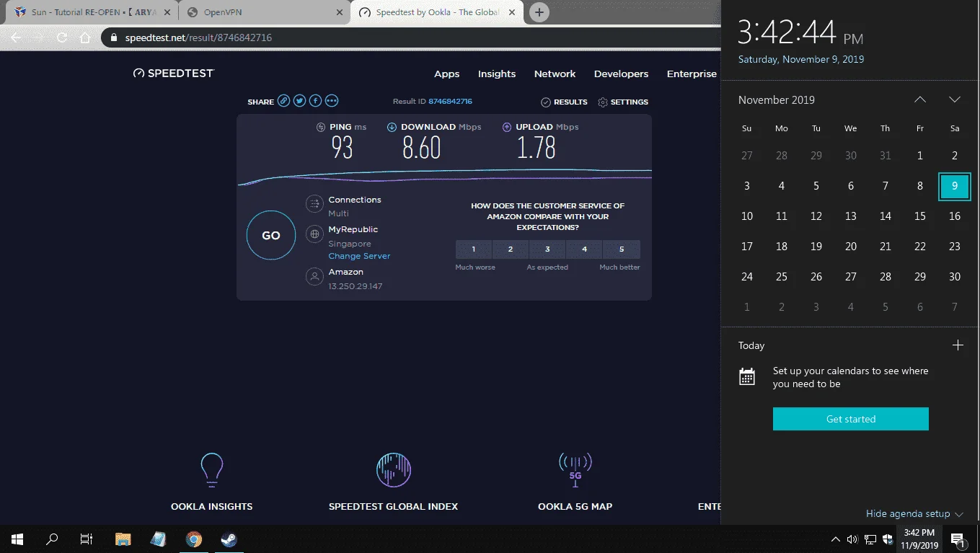Open a new browser tab

(539, 12)
